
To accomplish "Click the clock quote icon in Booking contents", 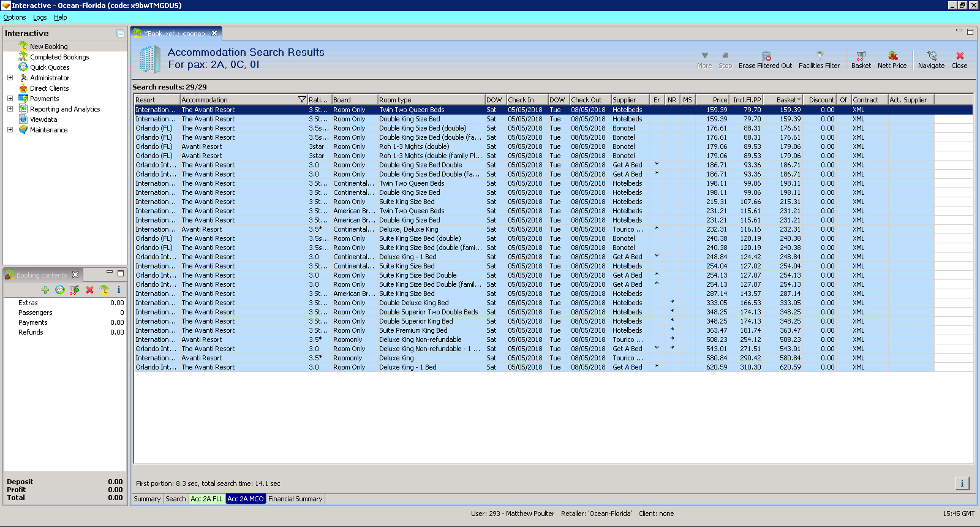I will [59, 290].
